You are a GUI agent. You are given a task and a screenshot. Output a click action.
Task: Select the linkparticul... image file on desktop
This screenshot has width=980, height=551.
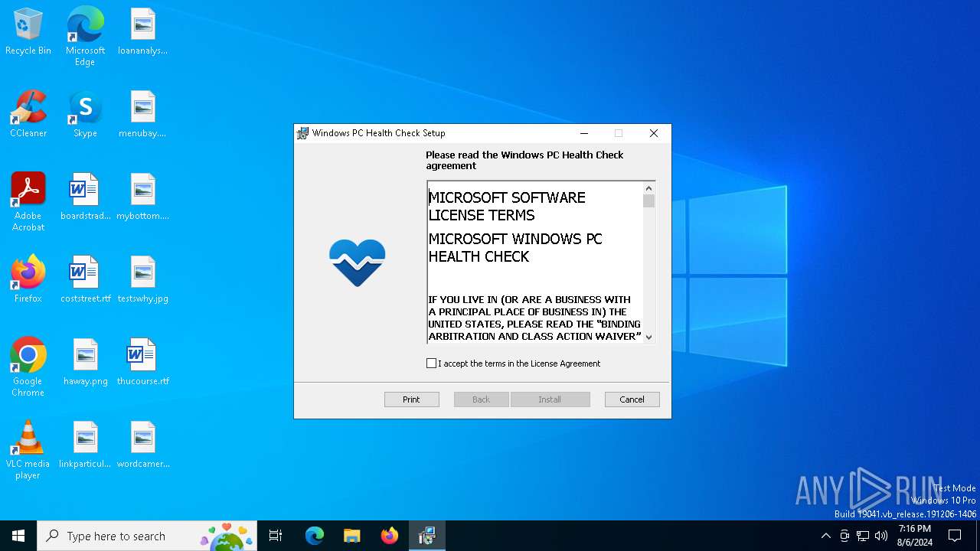pos(85,445)
